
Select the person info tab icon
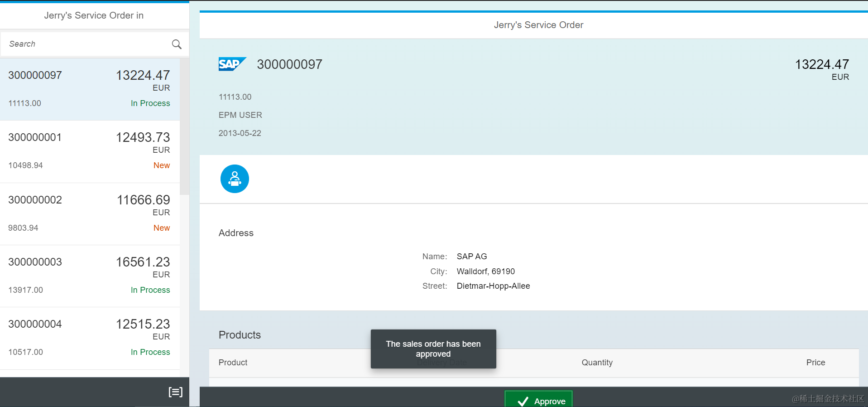[x=235, y=179]
